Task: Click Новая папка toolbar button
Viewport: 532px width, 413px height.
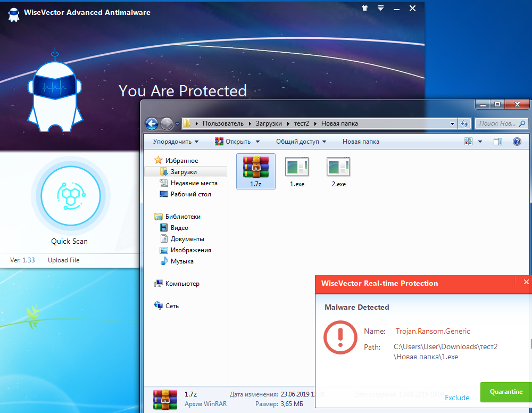Action: click(361, 142)
